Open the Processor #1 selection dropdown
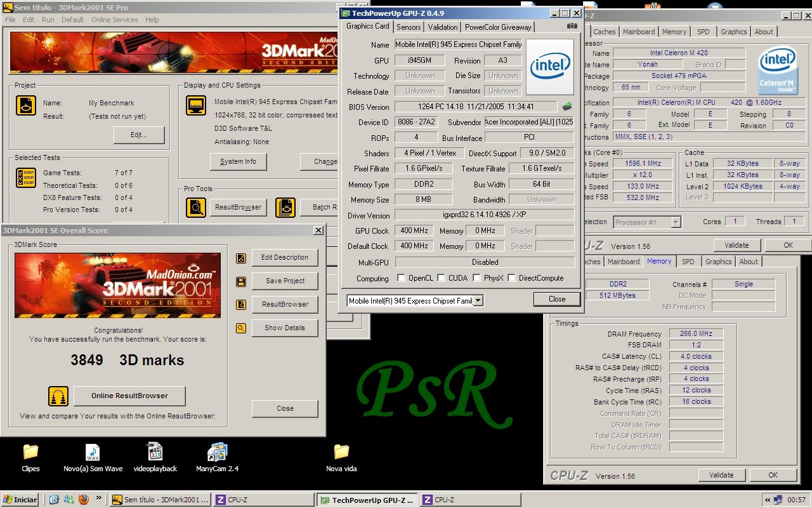812x508 pixels. (676, 222)
